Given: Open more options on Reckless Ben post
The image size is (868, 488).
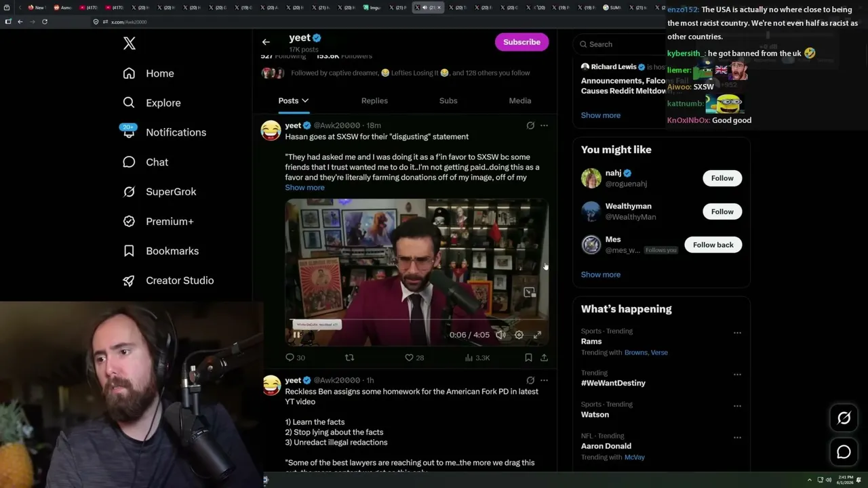Looking at the screenshot, I should pyautogui.click(x=544, y=380).
